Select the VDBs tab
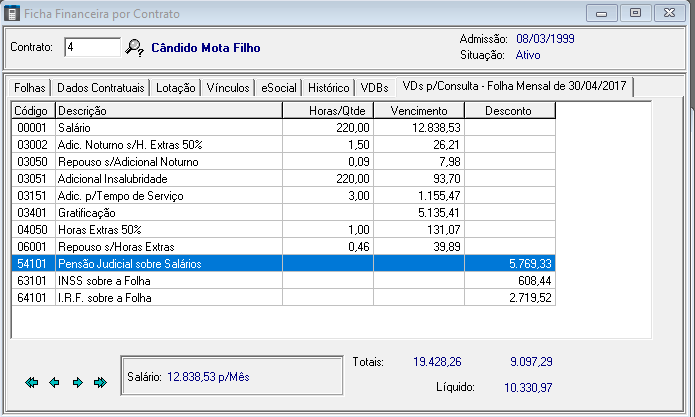This screenshot has height=417, width=695. [375, 87]
